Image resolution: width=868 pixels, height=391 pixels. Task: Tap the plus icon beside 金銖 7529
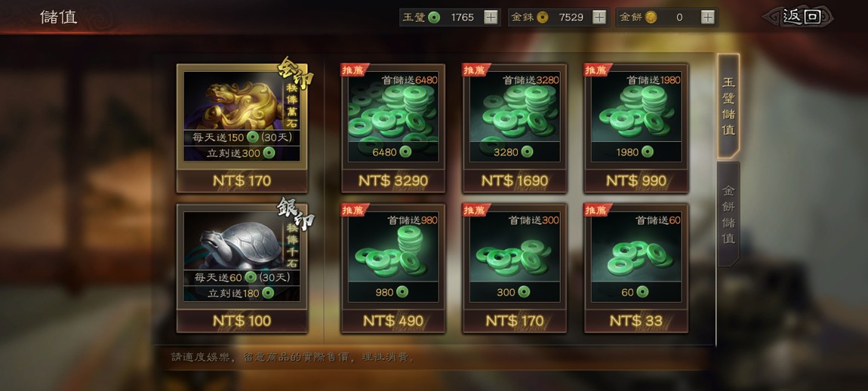(x=599, y=17)
